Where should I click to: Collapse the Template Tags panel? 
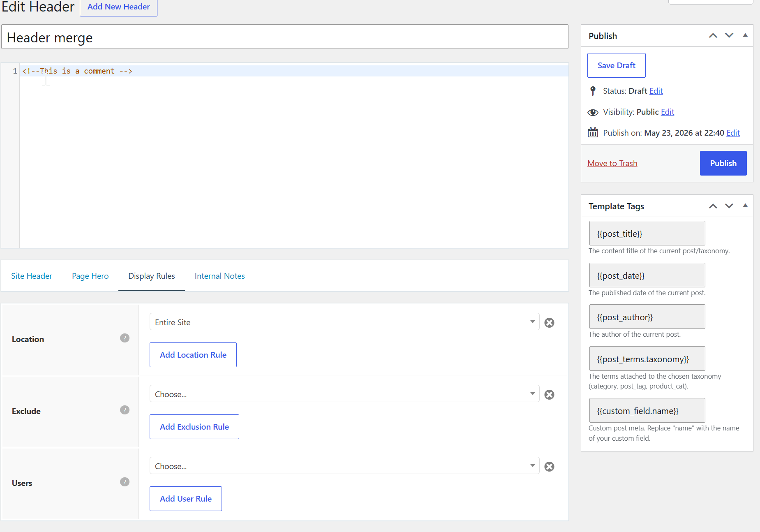745,206
